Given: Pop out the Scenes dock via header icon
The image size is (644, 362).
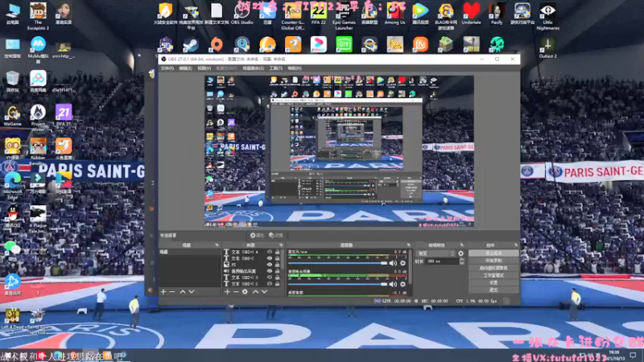Looking at the screenshot, I should [x=217, y=245].
